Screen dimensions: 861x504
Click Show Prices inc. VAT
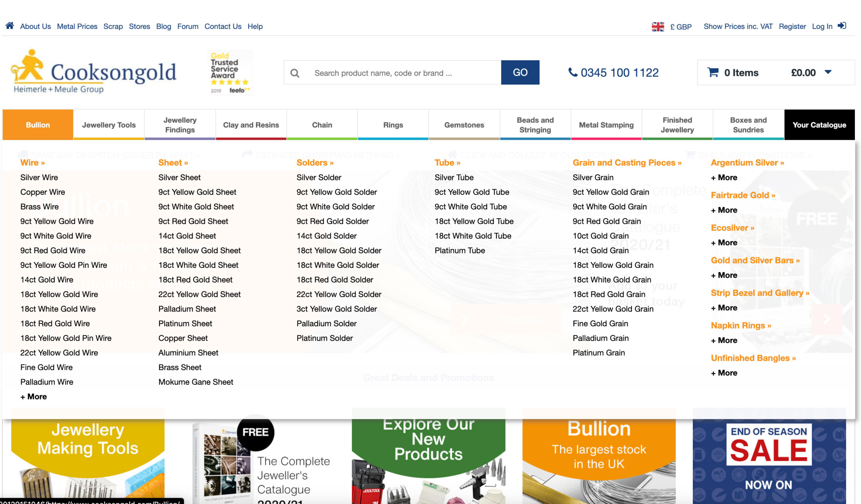pos(738,26)
